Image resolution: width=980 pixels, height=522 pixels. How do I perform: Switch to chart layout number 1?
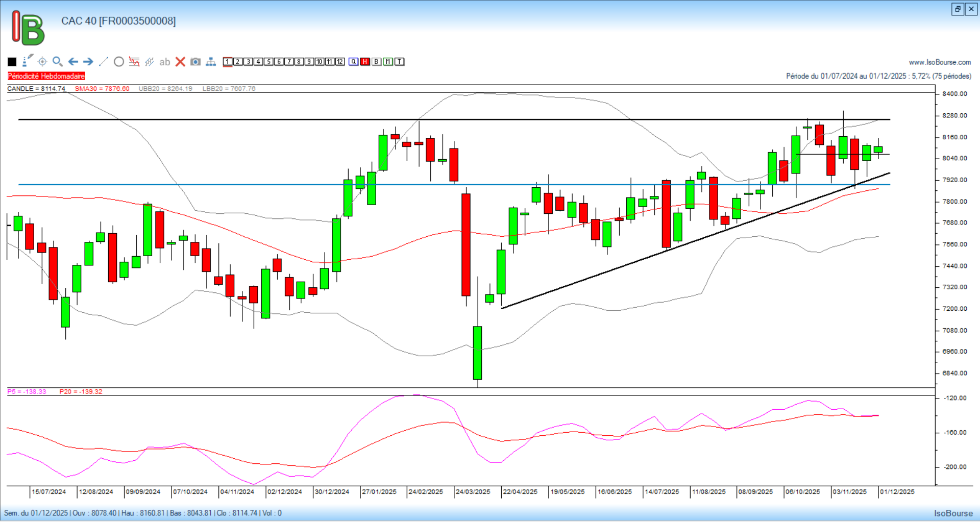228,62
